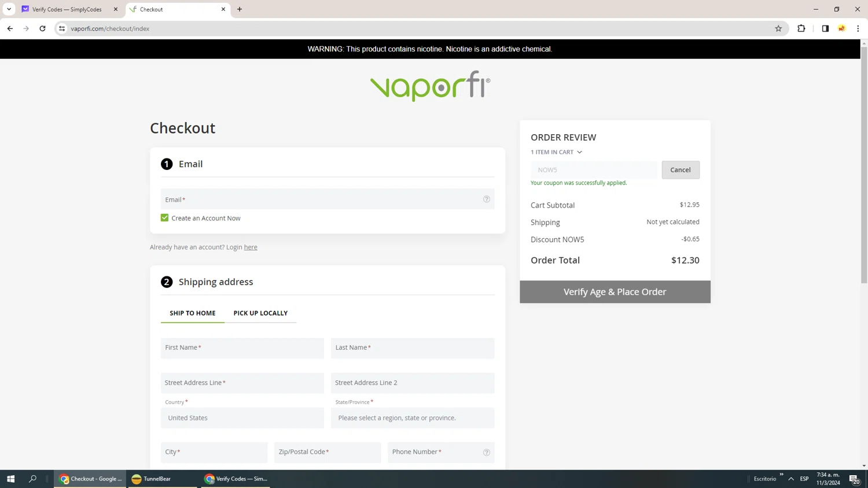Click the Street Address Line 2 field
Screen dimensions: 868x488
click(413, 383)
